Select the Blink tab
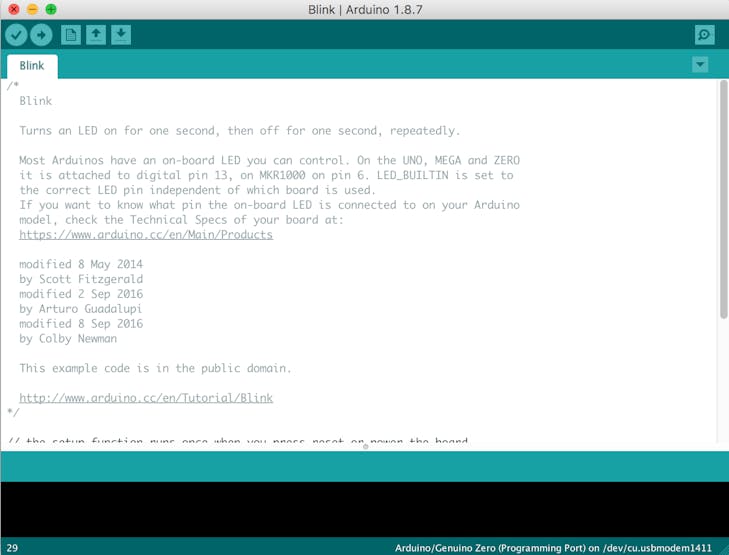This screenshot has height=555, width=729. tap(32, 66)
